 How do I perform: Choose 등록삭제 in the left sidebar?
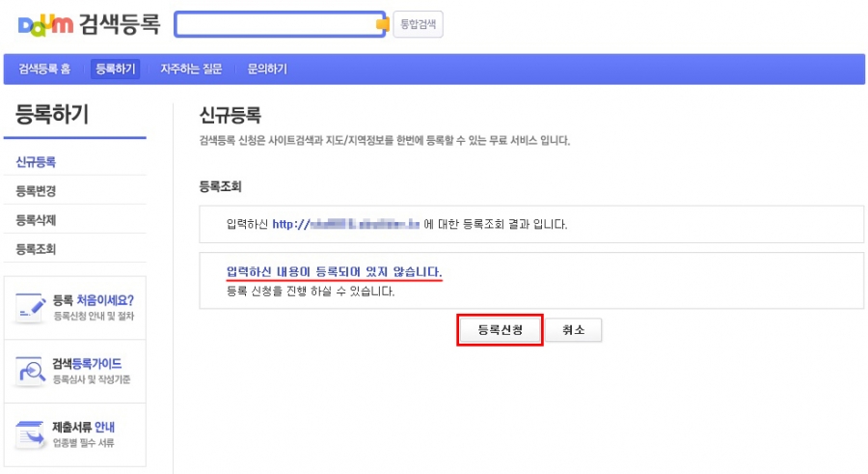pyautogui.click(x=37, y=220)
